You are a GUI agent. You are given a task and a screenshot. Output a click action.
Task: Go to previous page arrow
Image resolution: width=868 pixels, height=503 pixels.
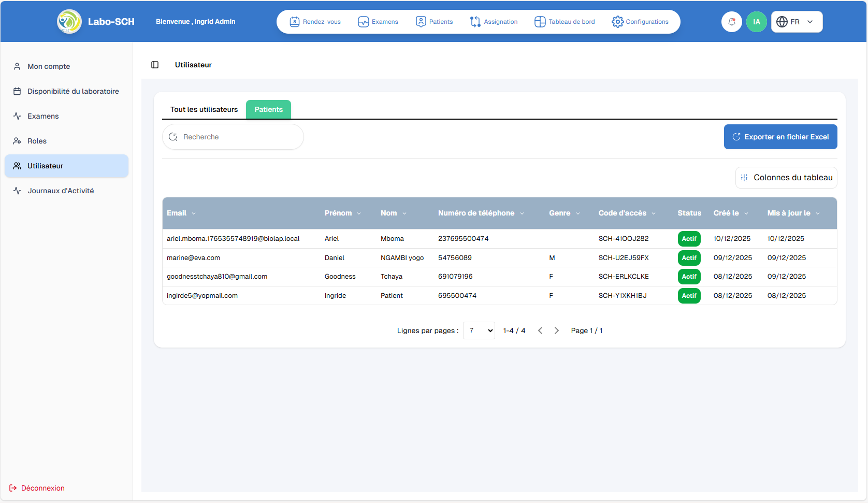[x=540, y=330]
